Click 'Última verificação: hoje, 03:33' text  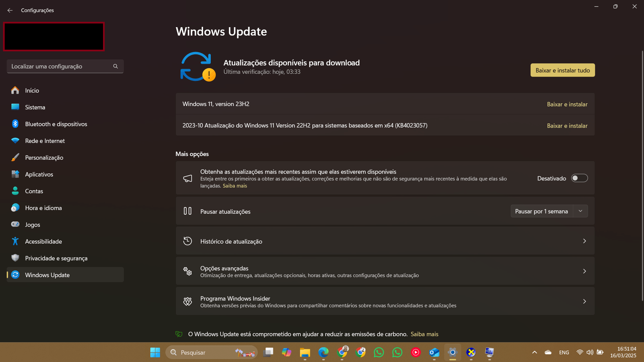click(x=262, y=72)
